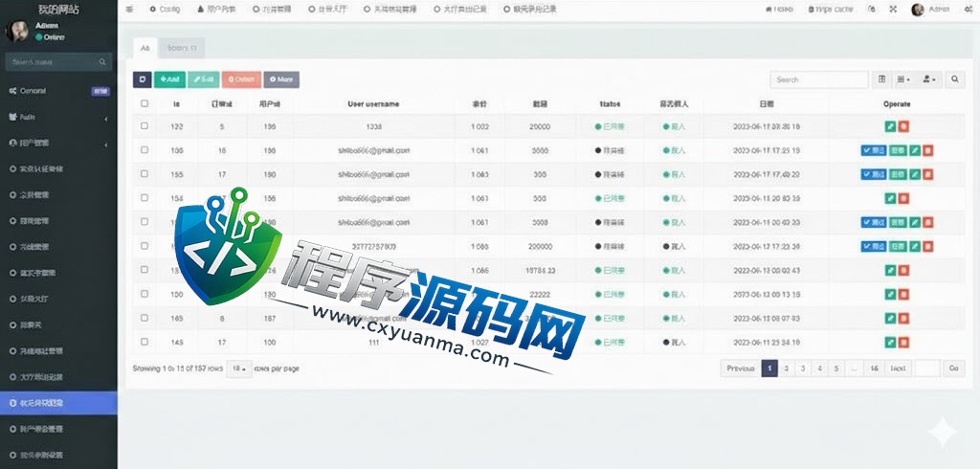The height and width of the screenshot is (469, 980).
Task: Click the red delete icon for row 150
Action: (x=903, y=295)
